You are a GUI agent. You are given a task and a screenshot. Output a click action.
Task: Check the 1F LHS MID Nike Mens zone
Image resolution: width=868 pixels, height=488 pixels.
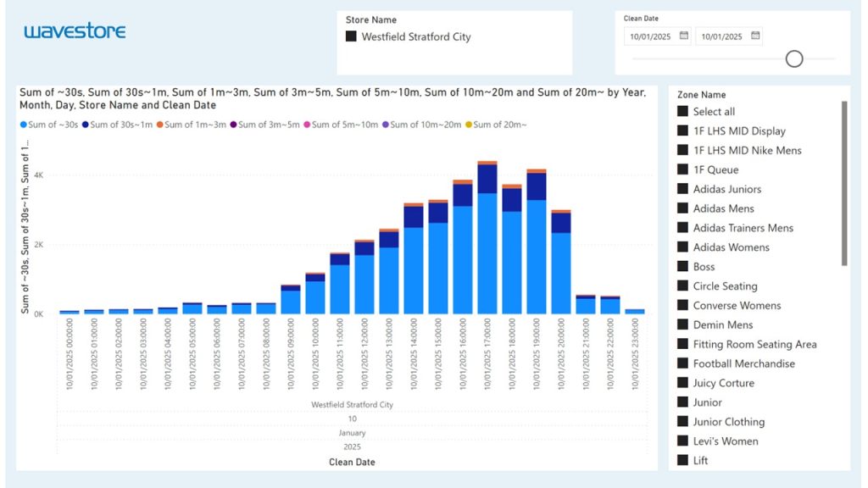(x=682, y=150)
